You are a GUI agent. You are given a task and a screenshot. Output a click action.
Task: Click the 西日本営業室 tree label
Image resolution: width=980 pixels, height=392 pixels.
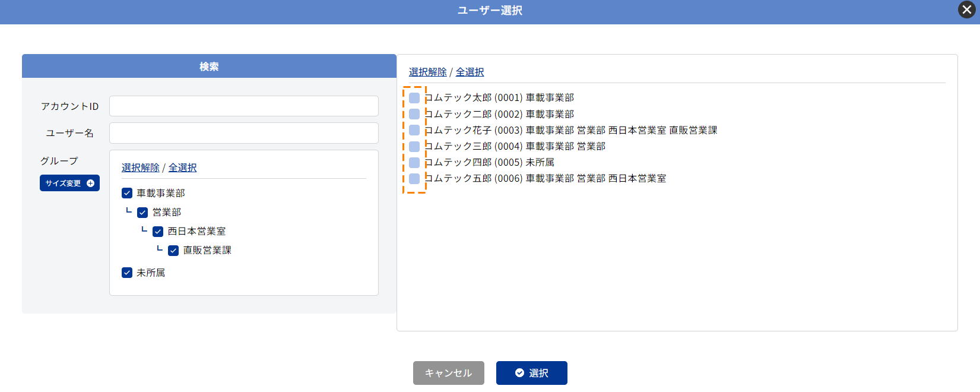tap(196, 231)
